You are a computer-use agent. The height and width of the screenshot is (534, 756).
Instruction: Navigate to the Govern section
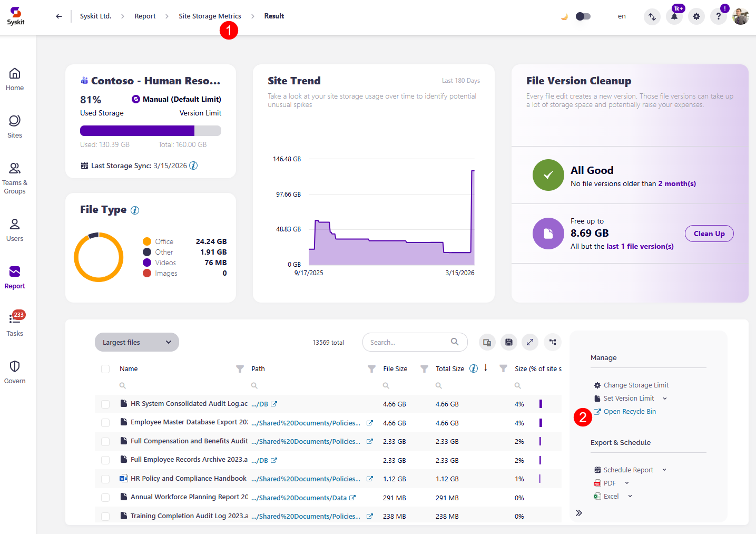coord(14,371)
